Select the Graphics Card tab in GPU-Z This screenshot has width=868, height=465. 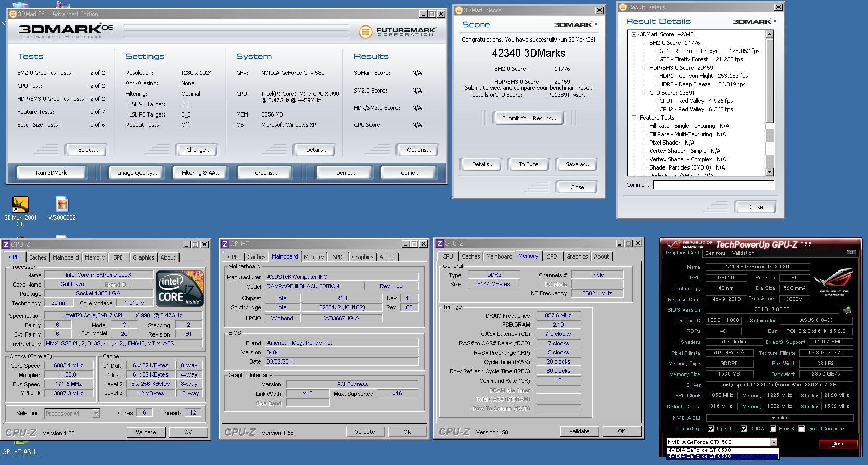pos(682,253)
